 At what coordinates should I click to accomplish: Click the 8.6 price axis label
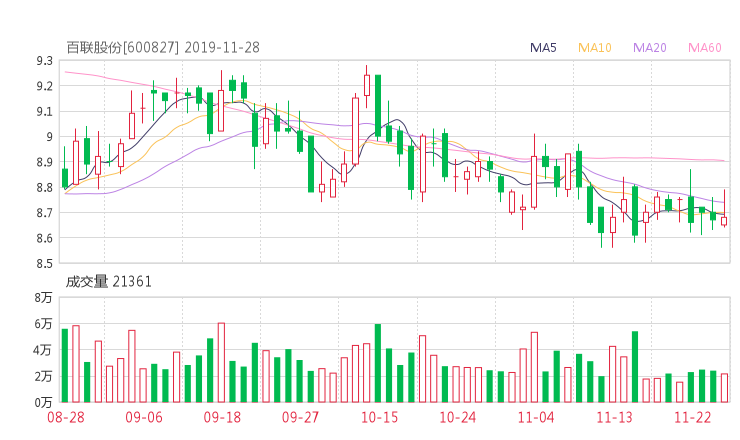click(44, 238)
